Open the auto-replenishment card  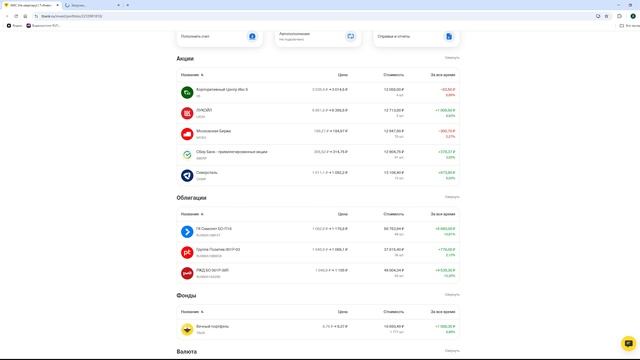(x=318, y=37)
